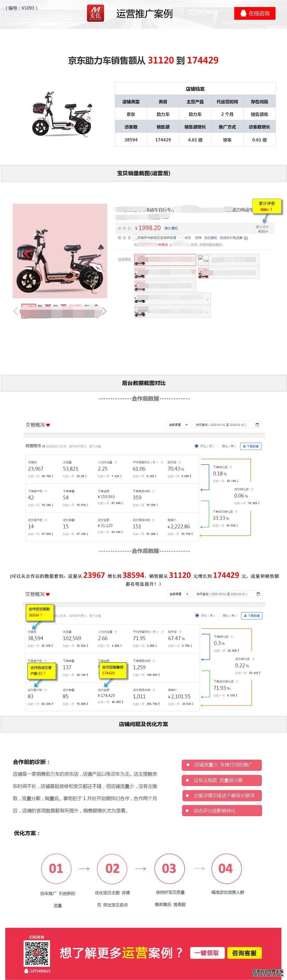Screen dimensions: 287x980
Task: Click the yellow 咨询客服 button
Action: 244,953
